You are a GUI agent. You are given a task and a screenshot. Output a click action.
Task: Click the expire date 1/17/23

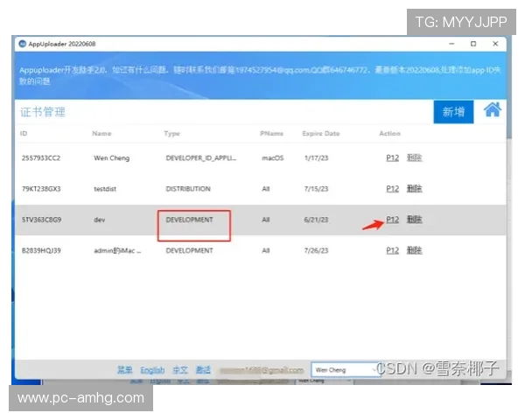(316, 158)
